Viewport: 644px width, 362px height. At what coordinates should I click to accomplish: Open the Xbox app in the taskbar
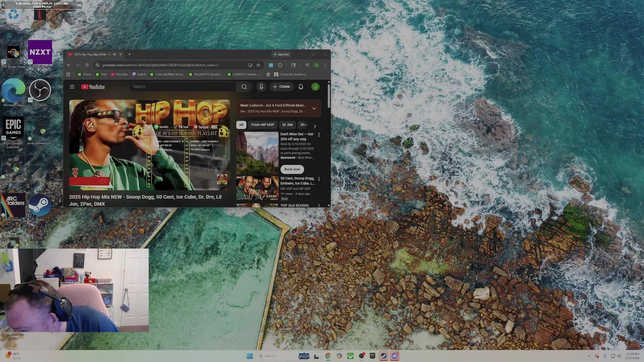click(350, 356)
